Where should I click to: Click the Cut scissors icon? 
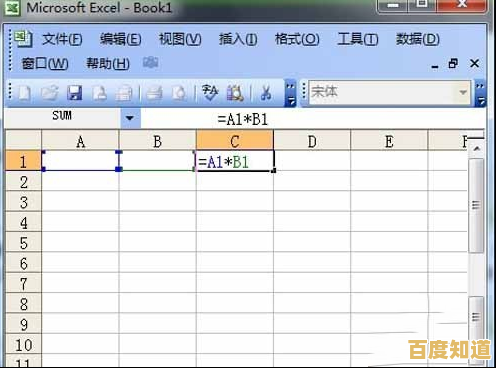click(x=266, y=93)
